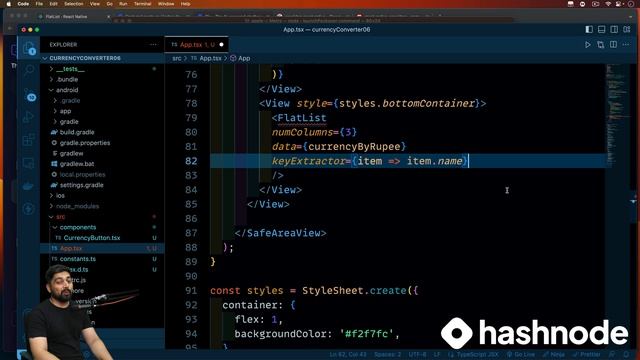Click Ln 82, Col 43 status entry
Image resolution: width=640 pixels, height=360 pixels.
[x=348, y=354]
